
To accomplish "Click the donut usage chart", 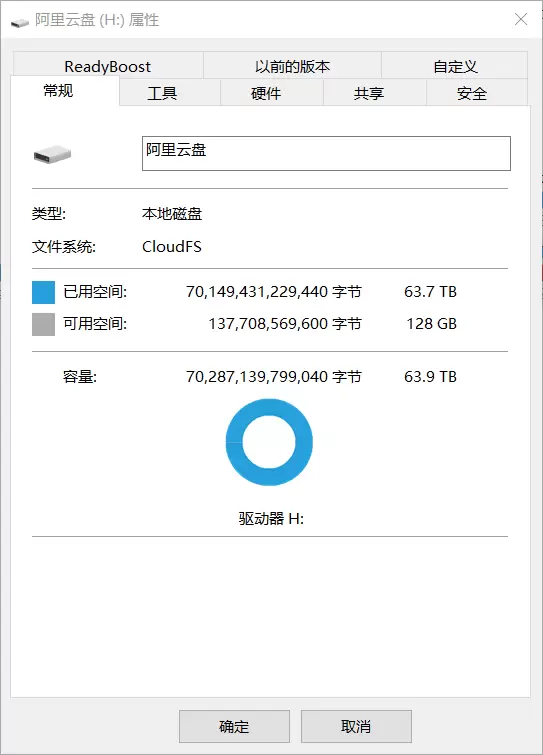I will (269, 442).
